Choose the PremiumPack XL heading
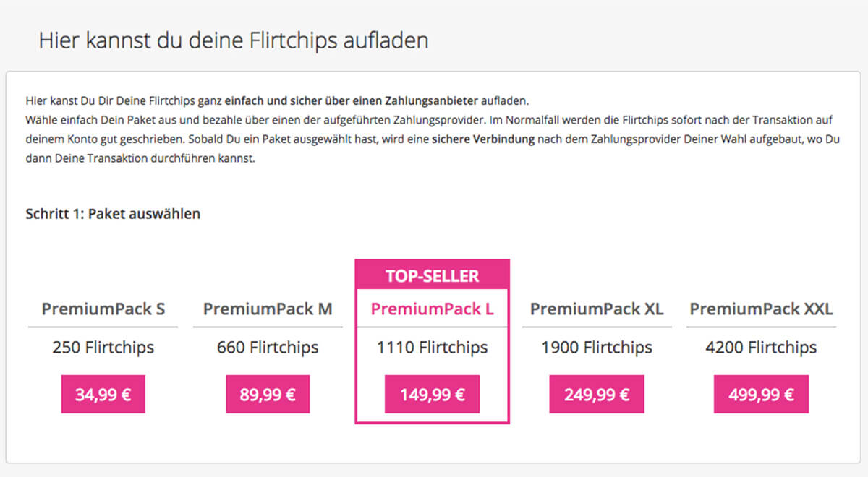868x477 pixels. point(597,309)
